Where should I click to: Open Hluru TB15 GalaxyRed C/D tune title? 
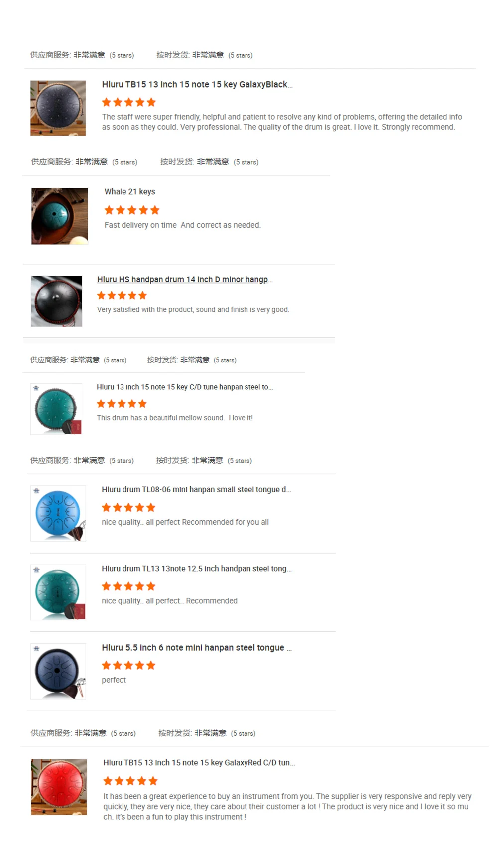point(199,763)
